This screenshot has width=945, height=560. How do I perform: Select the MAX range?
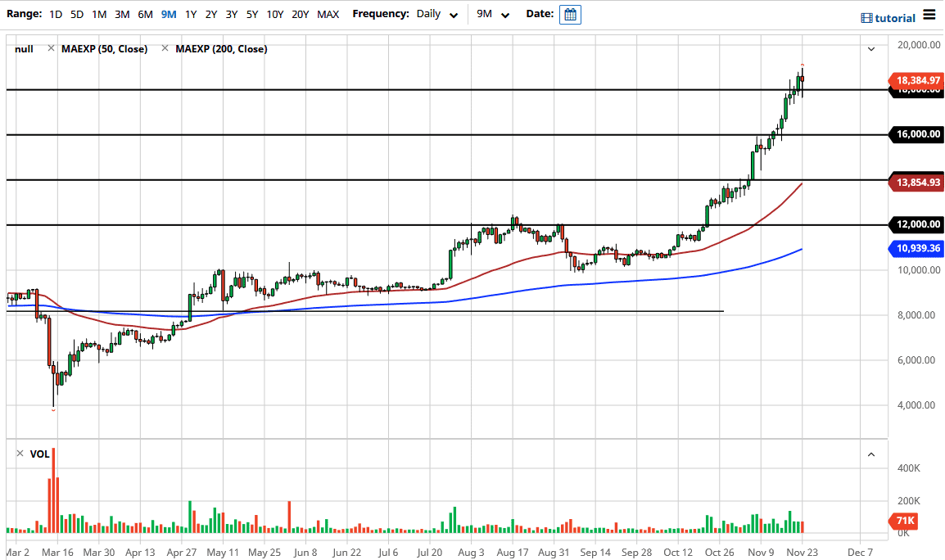(328, 14)
